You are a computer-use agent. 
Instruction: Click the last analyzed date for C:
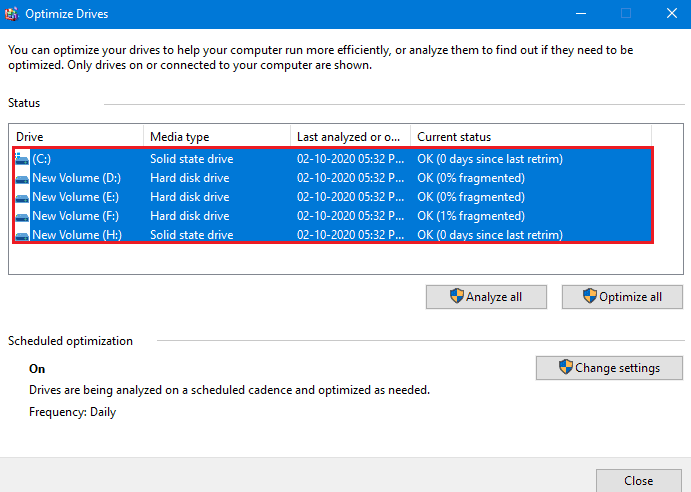(350, 159)
